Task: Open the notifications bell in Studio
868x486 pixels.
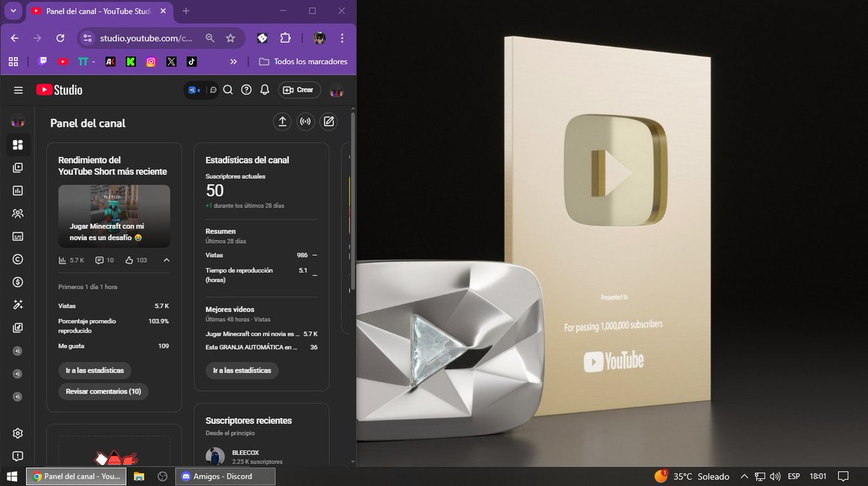Action: coord(265,90)
